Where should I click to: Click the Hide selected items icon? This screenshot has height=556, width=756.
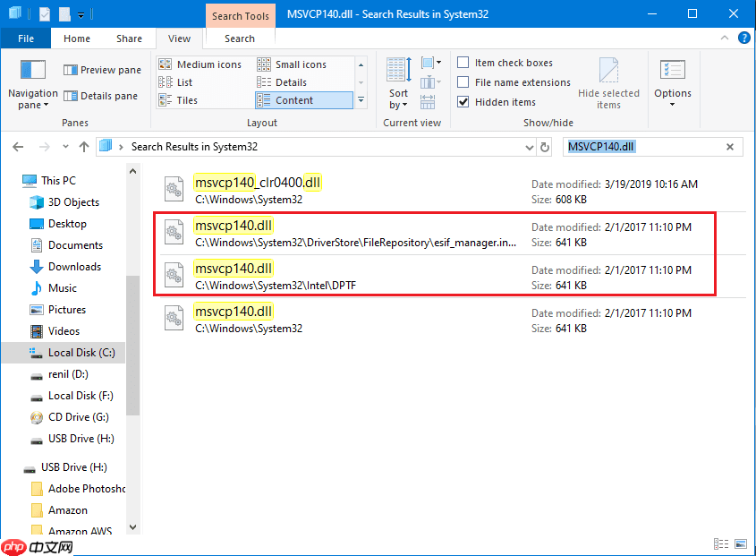tap(608, 83)
